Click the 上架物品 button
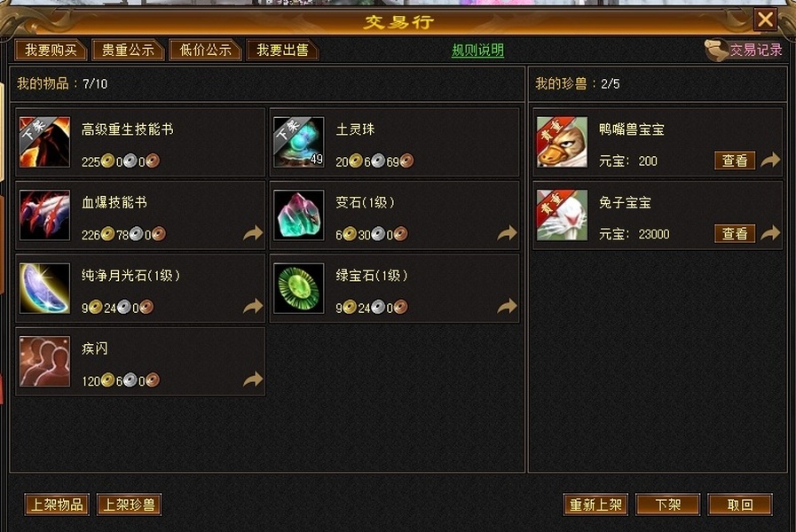 point(57,505)
